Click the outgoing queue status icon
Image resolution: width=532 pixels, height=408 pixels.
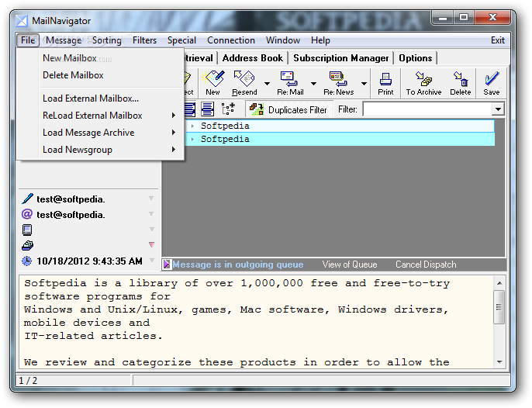tap(167, 264)
